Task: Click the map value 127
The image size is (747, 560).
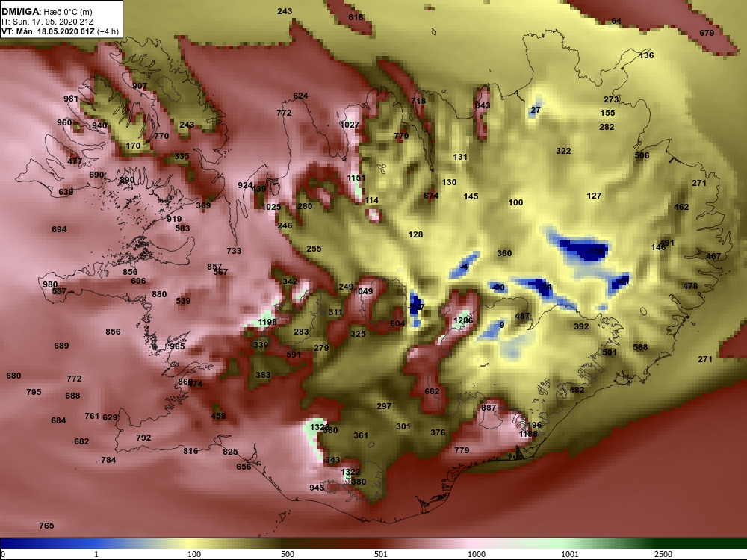Action: click(594, 196)
